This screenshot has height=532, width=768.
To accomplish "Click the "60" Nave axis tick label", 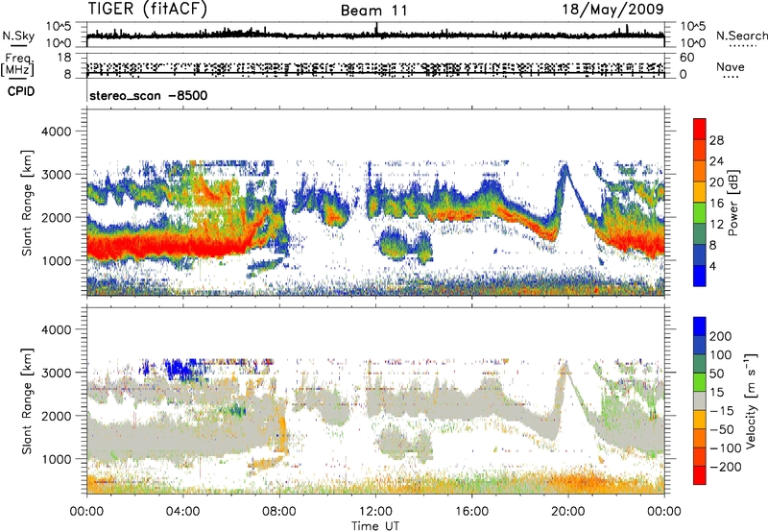I will (687, 58).
